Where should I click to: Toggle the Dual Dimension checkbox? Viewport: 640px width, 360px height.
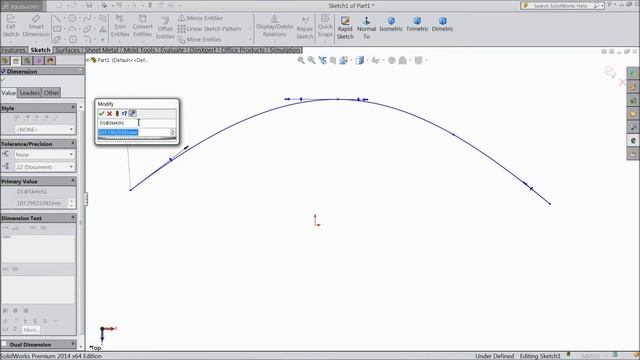click(x=4, y=344)
